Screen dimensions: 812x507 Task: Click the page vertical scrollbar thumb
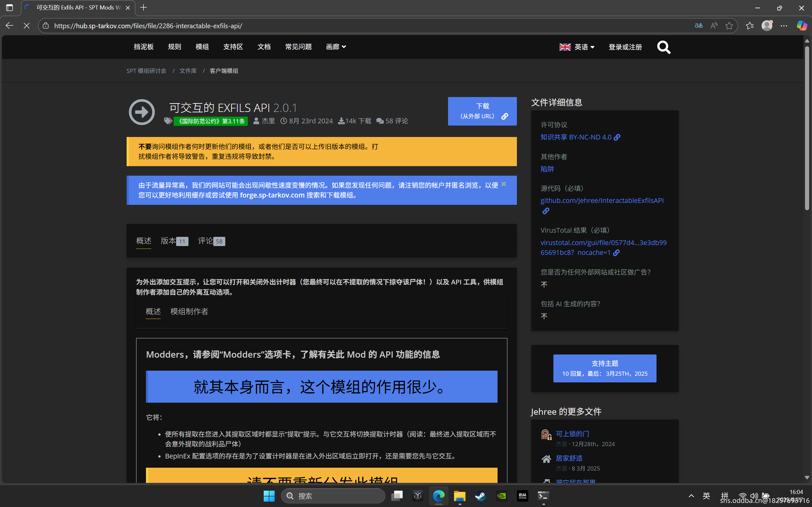point(807,128)
